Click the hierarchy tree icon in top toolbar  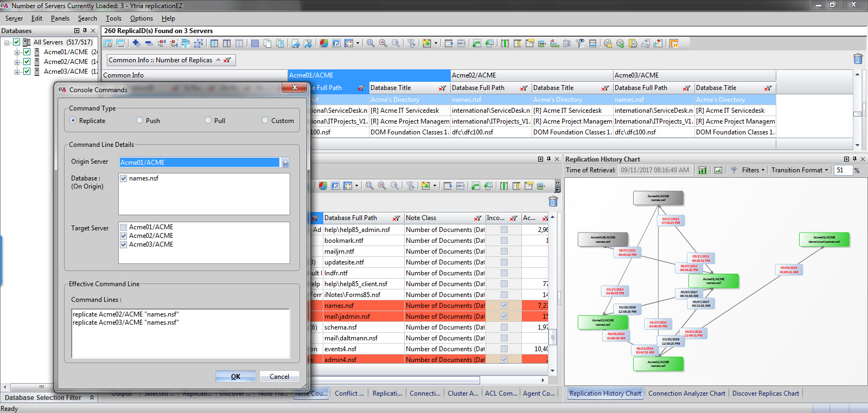pyautogui.click(x=554, y=43)
